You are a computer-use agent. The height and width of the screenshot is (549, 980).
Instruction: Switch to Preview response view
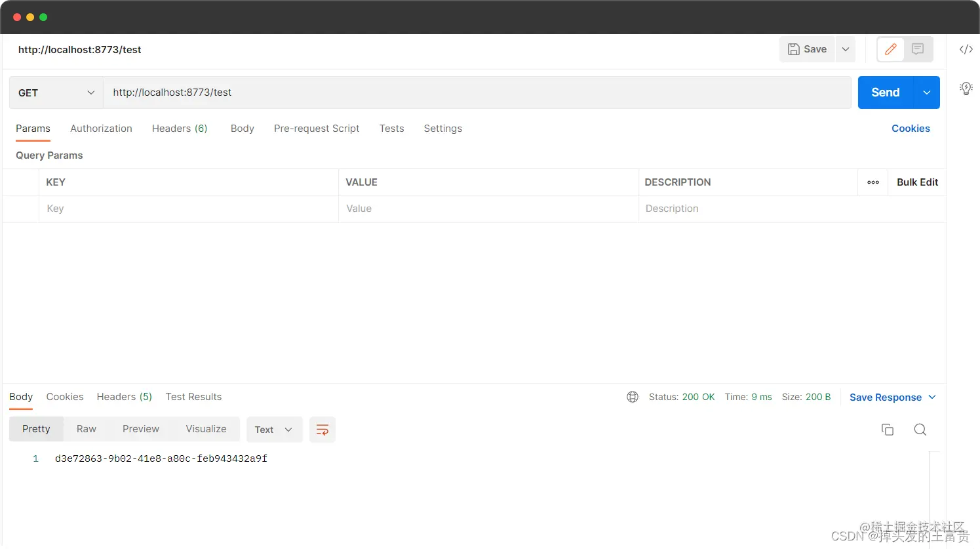tap(141, 429)
